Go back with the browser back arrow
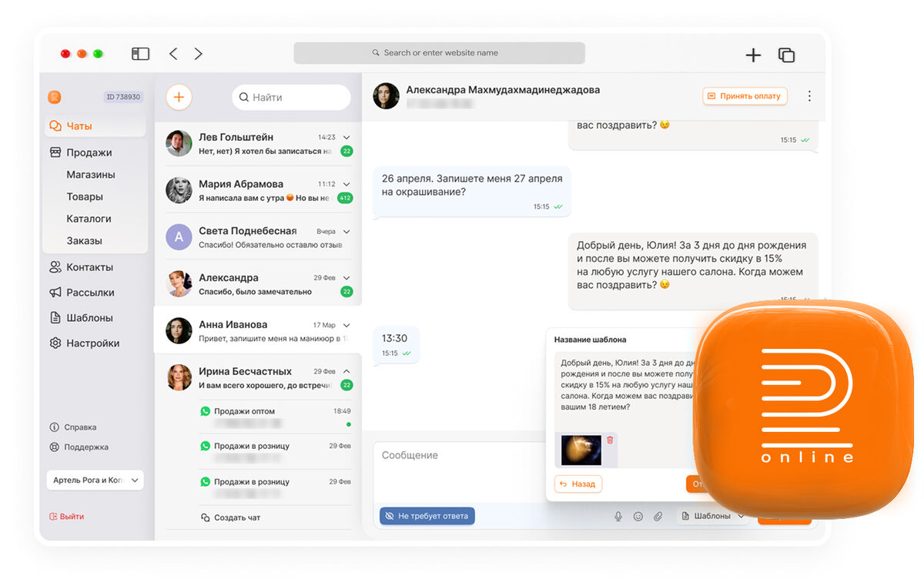 pos(173,54)
